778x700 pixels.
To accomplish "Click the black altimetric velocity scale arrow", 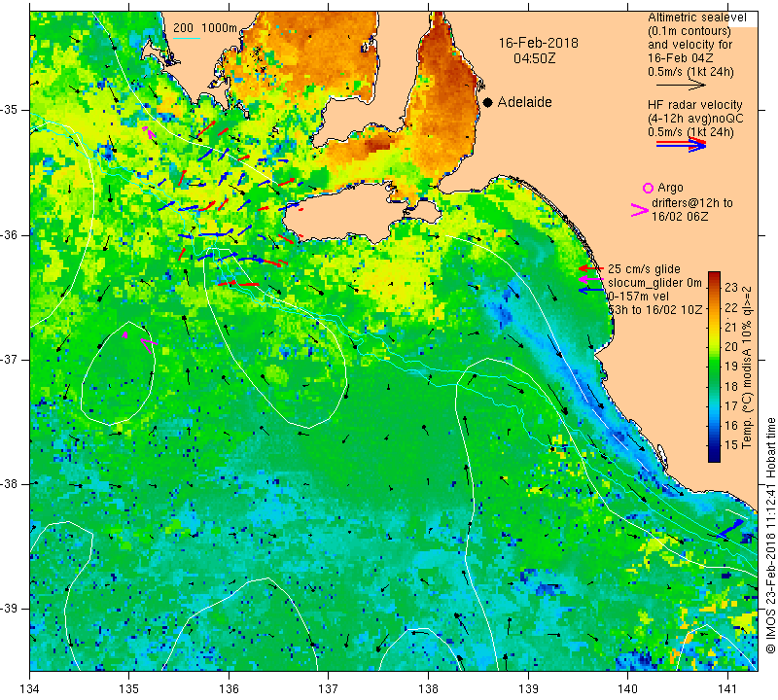I will [x=681, y=86].
